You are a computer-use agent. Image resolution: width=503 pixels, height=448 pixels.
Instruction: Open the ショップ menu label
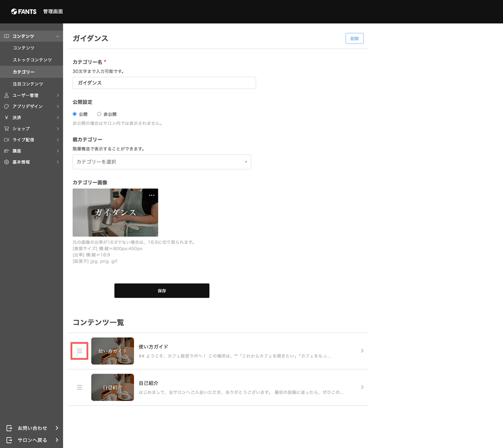tap(21, 129)
